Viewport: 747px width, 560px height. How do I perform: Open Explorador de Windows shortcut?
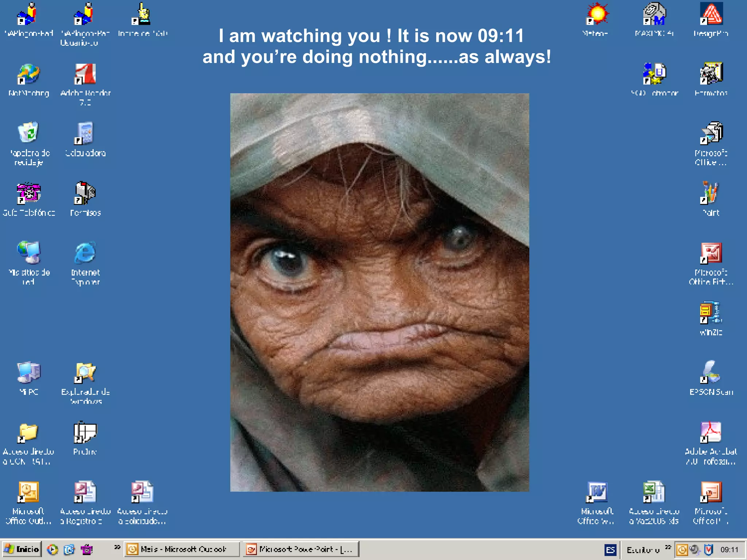(x=85, y=373)
